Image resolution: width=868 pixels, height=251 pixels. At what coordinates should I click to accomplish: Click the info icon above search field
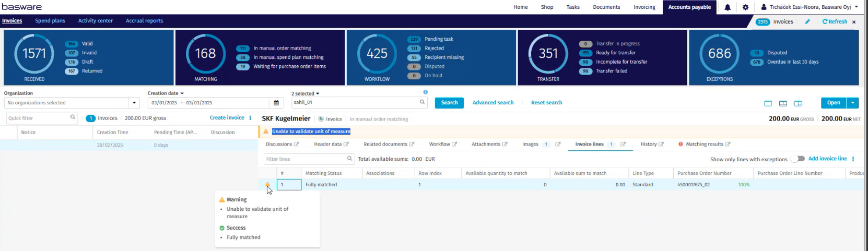(425, 92)
